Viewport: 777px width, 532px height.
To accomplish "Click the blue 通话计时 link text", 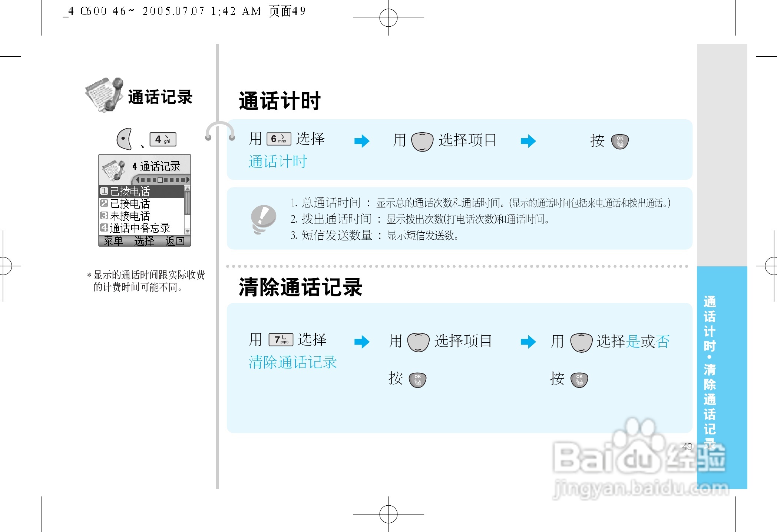I will pos(278,162).
